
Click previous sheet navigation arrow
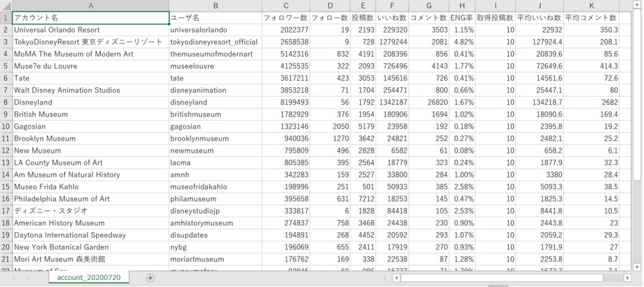tap(14, 278)
